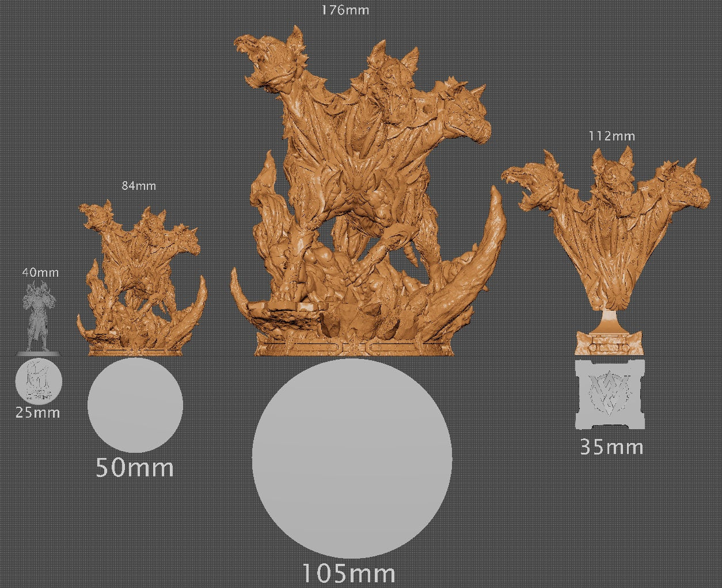Select the 25mm label text
This screenshot has width=722, height=588.
[36, 412]
